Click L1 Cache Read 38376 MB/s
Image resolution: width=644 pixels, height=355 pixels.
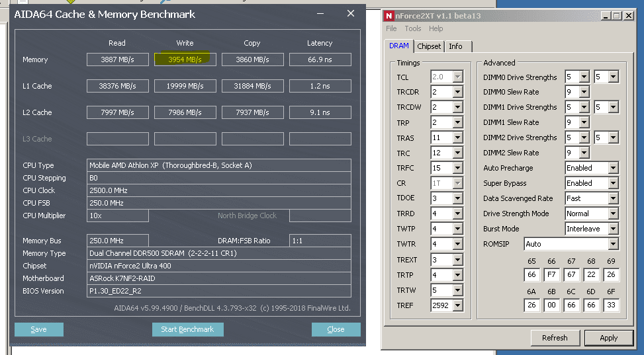(117, 86)
